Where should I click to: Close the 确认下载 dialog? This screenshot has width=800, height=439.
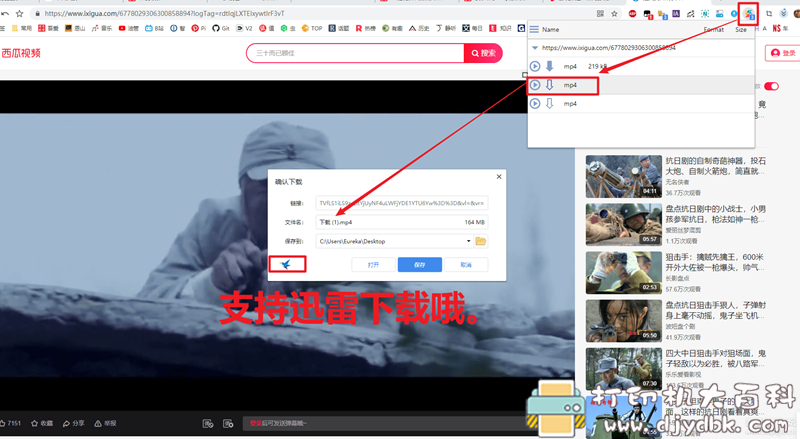pos(499,177)
